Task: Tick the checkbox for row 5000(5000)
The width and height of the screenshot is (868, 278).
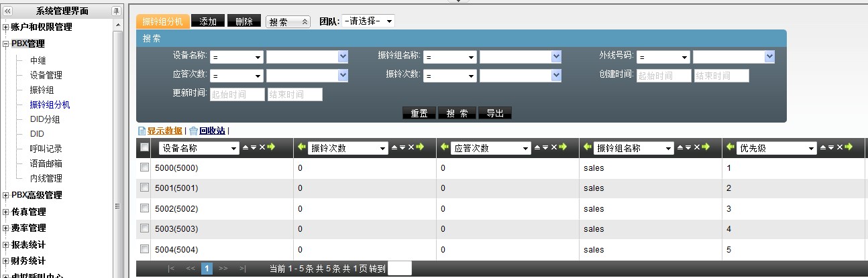Action: [x=144, y=167]
